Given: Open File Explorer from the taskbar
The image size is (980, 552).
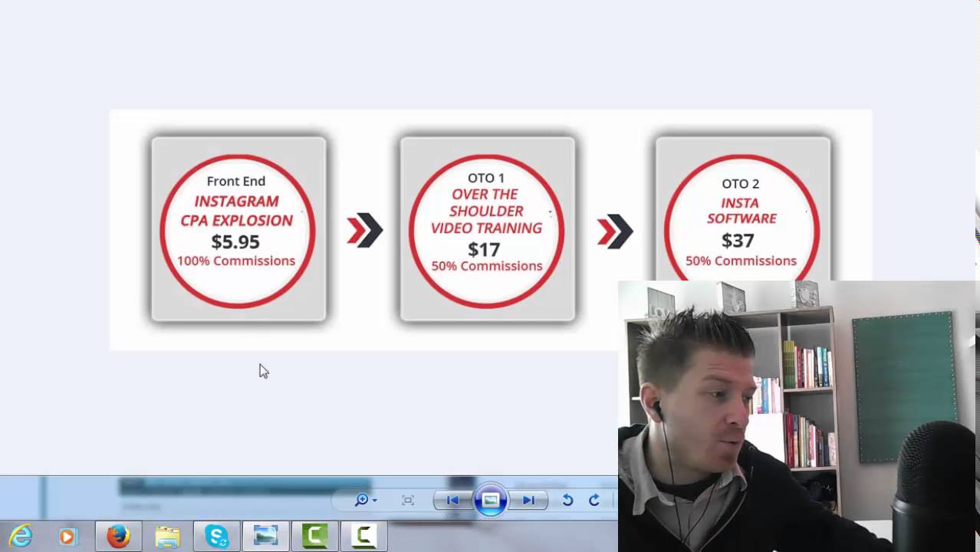Looking at the screenshot, I should point(167,536).
